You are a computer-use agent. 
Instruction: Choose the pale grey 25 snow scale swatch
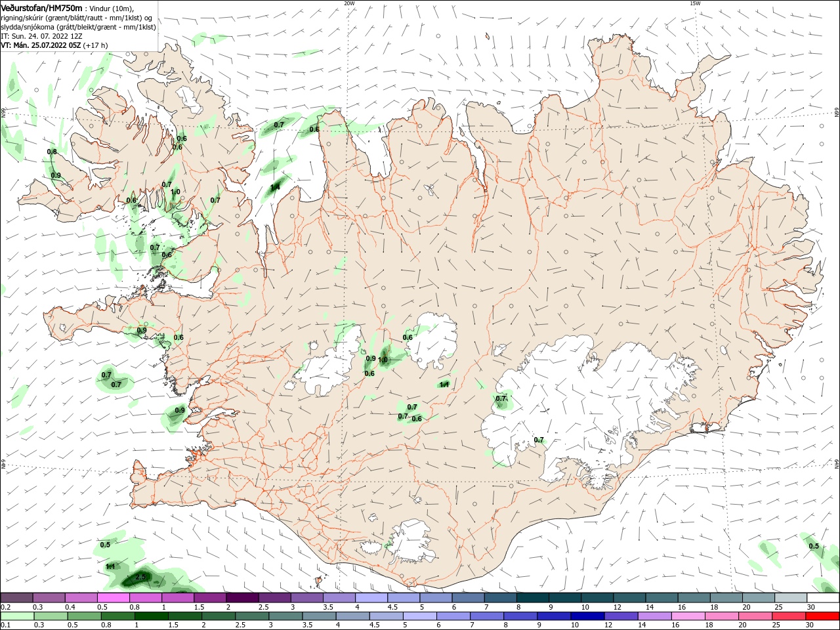(x=791, y=598)
